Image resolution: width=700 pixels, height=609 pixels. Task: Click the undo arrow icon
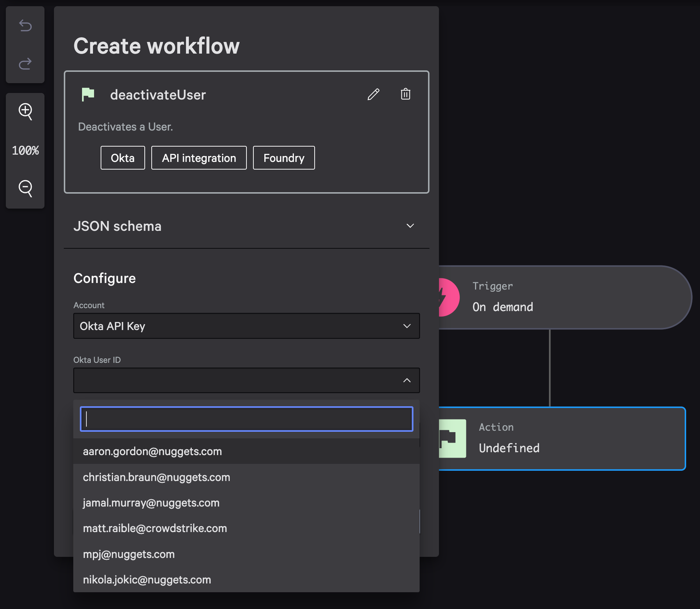coord(26,26)
